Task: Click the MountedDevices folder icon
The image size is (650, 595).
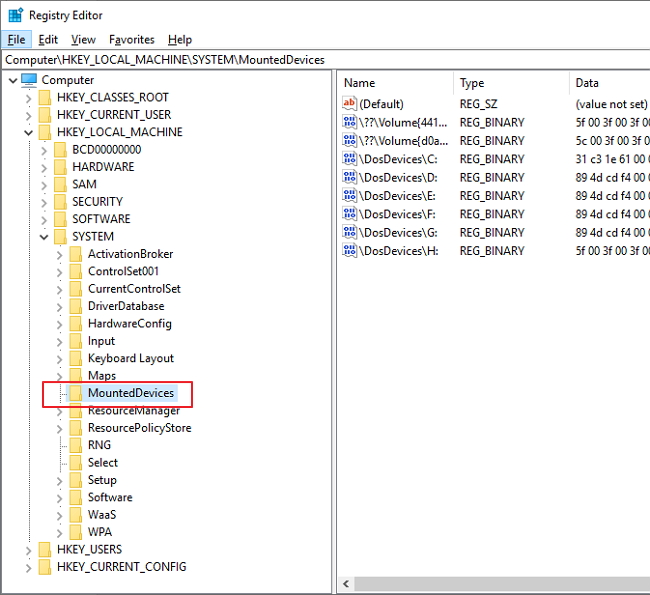Action: 75,393
